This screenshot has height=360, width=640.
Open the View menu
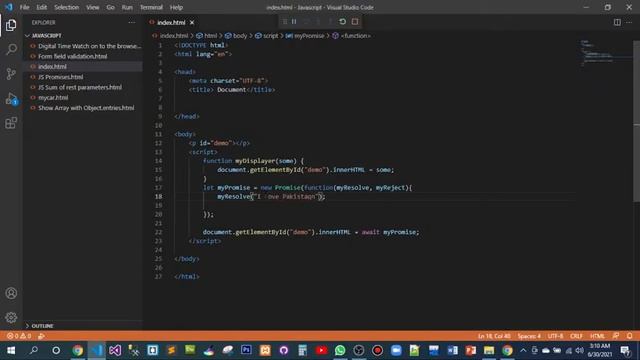coord(93,7)
